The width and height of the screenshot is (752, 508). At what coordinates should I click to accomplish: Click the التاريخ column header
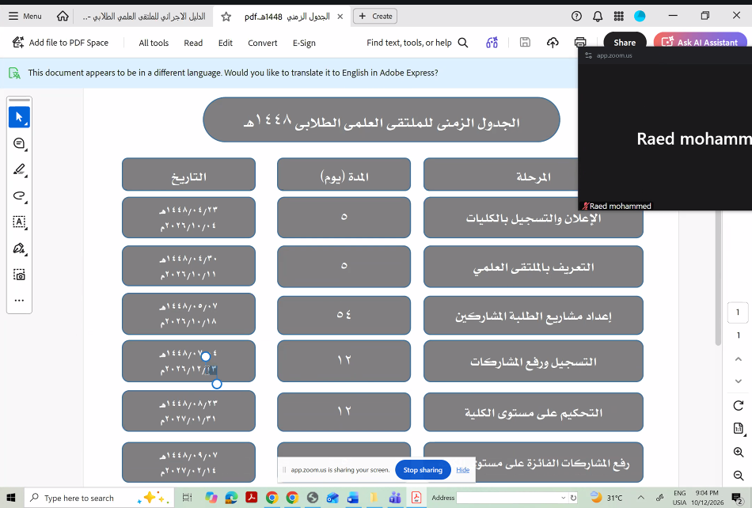(x=188, y=175)
